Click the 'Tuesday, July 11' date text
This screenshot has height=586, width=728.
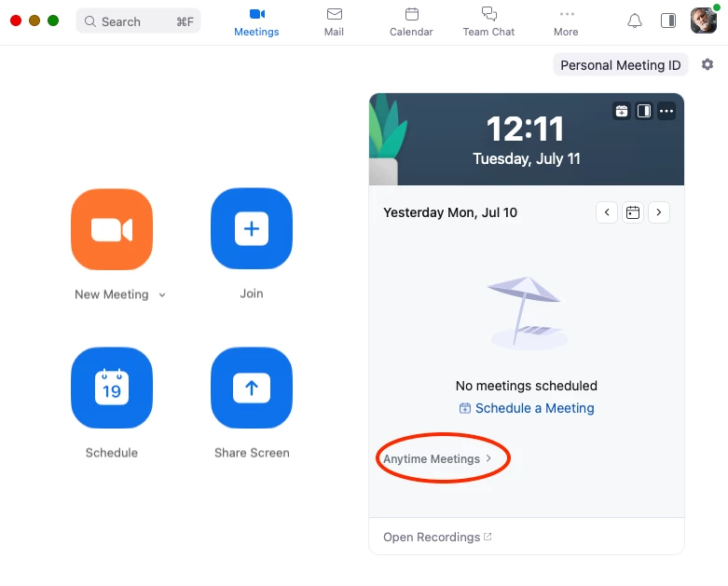point(527,158)
